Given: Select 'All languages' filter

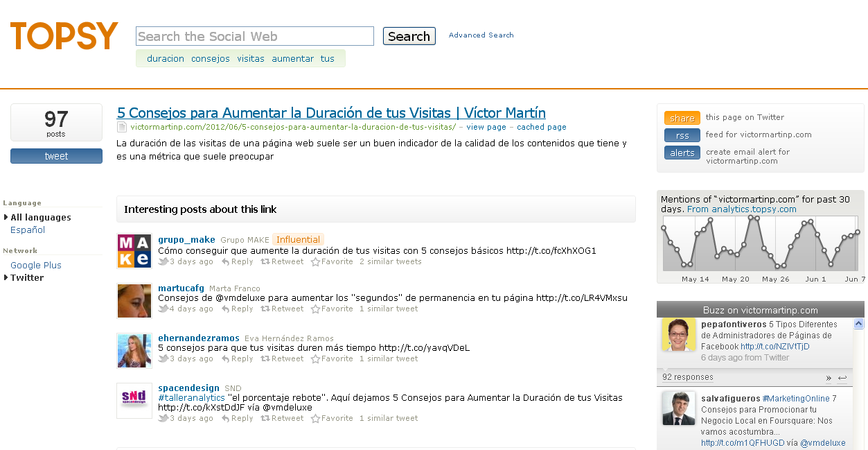Looking at the screenshot, I should coord(41,218).
